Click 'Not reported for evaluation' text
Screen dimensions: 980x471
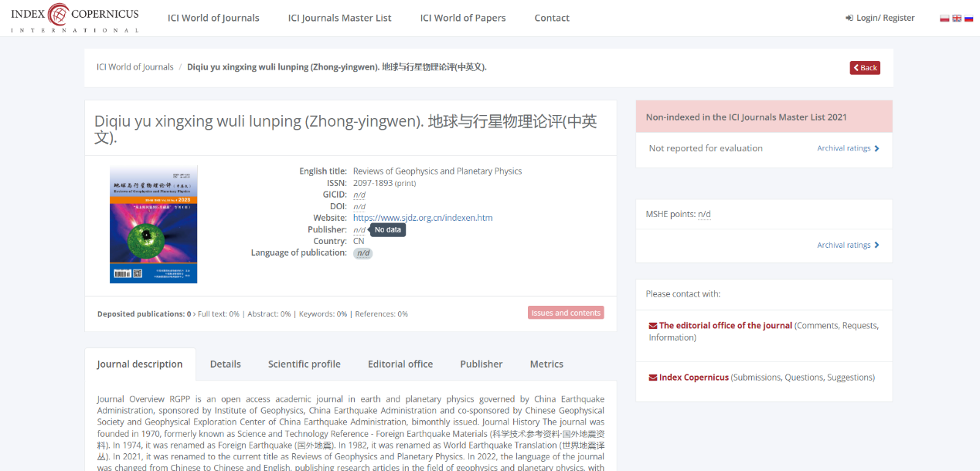point(706,148)
